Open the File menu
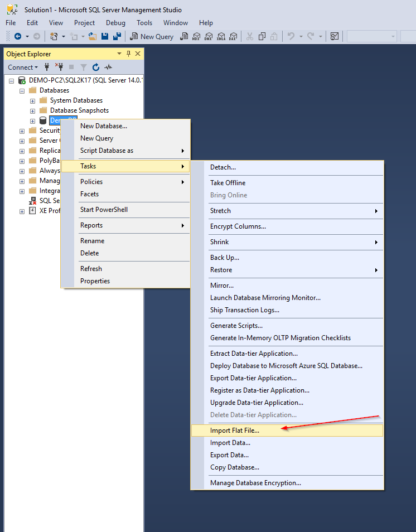The height and width of the screenshot is (532, 416). [11, 23]
